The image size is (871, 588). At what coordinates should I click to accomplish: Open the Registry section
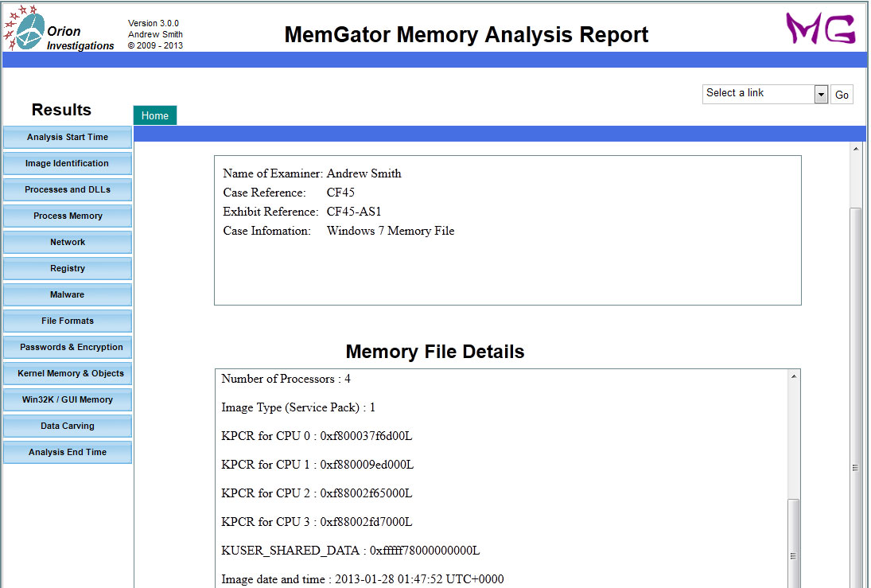(68, 268)
